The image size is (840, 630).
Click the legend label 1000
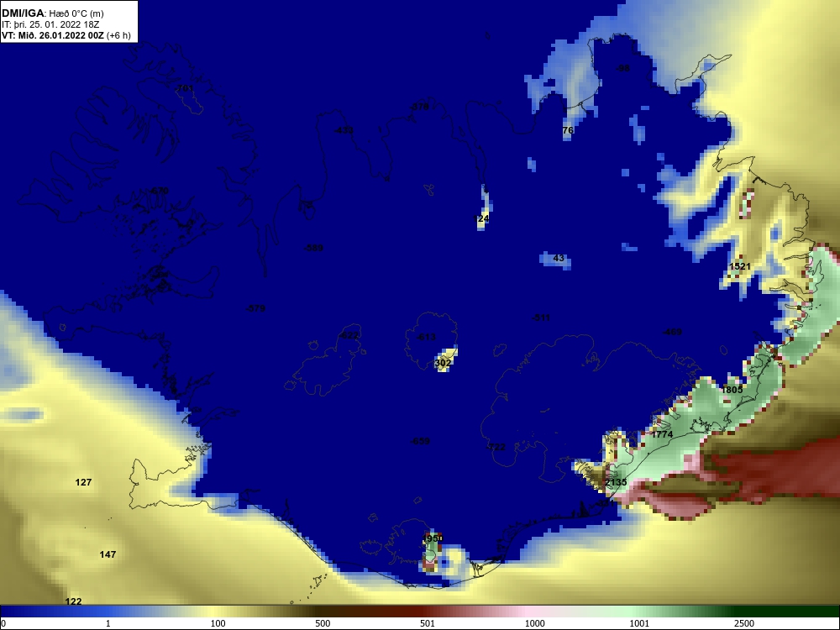534,623
